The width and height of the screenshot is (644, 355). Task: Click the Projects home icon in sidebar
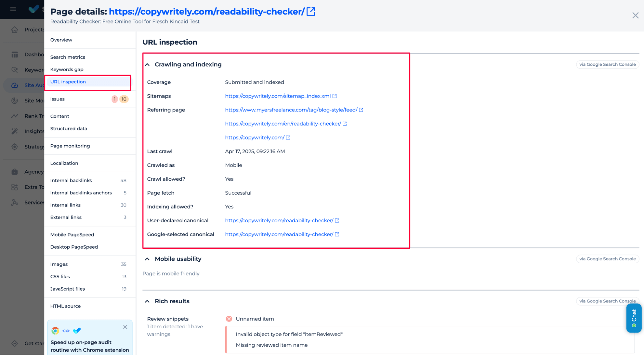15,30
